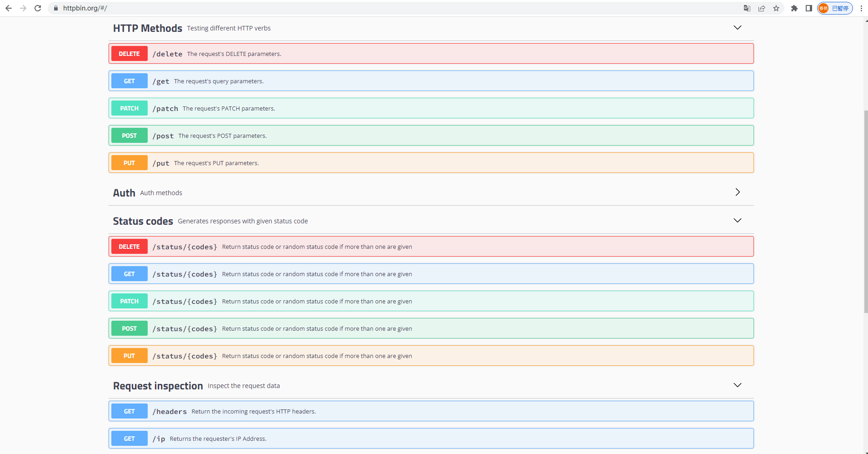This screenshot has height=454, width=868.
Task: Bookmark this page with the star icon
Action: point(776,8)
